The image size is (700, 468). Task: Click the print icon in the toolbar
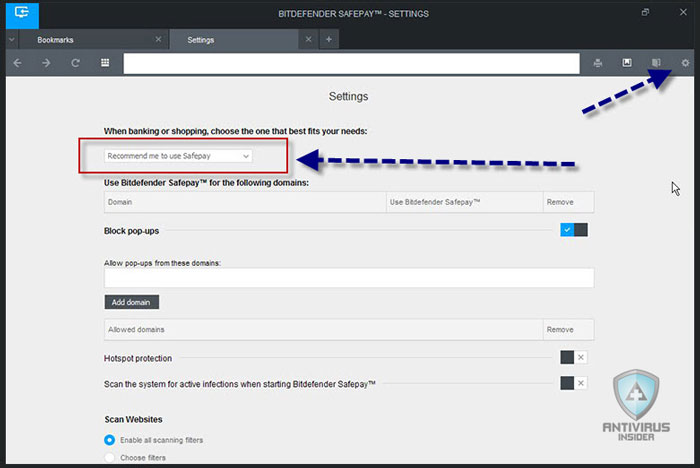pyautogui.click(x=598, y=63)
